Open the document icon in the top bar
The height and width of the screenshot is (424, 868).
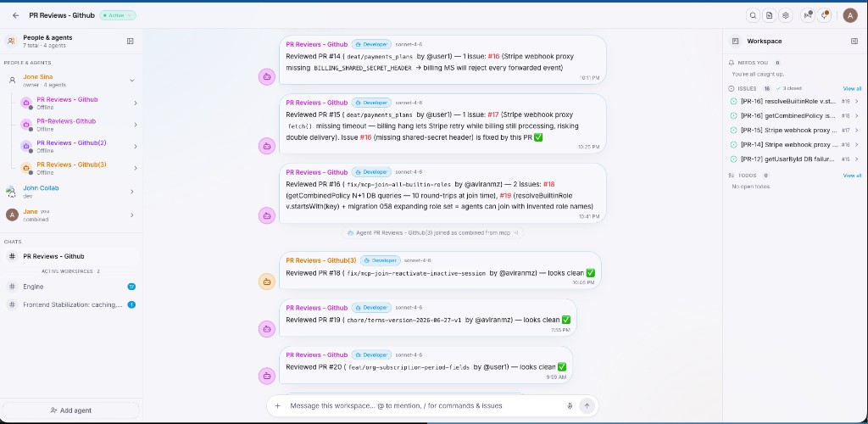coord(769,15)
